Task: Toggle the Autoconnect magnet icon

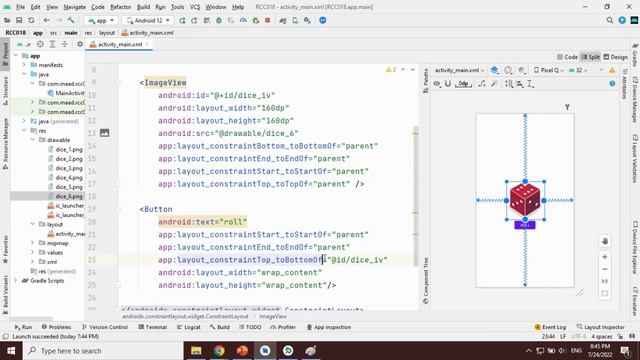Action: click(448, 84)
